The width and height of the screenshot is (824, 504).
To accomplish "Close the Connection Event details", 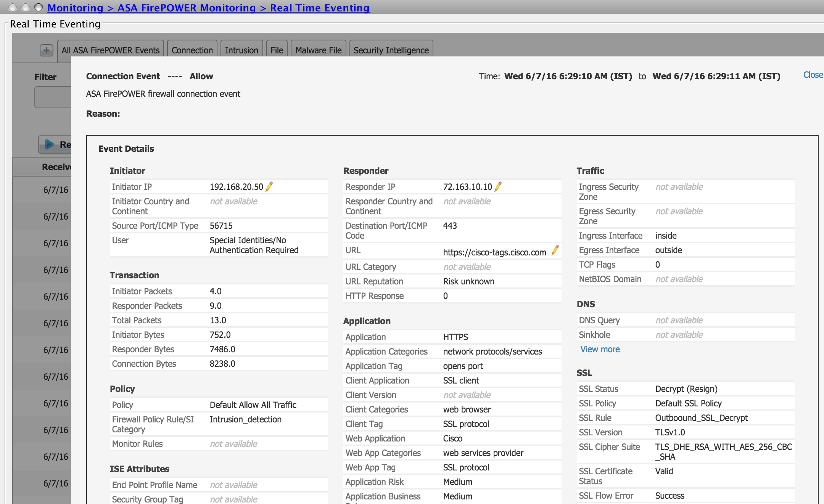I will tap(813, 75).
